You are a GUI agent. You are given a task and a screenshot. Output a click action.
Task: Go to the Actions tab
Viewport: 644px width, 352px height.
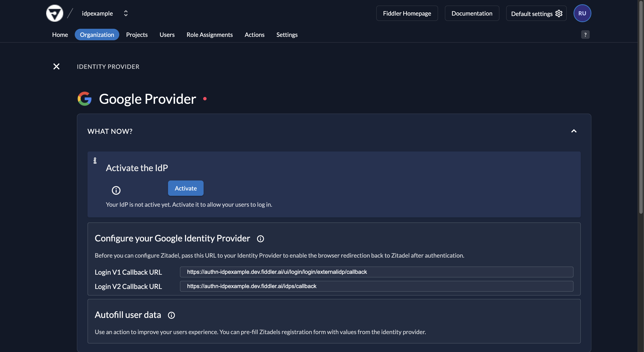[x=254, y=35]
